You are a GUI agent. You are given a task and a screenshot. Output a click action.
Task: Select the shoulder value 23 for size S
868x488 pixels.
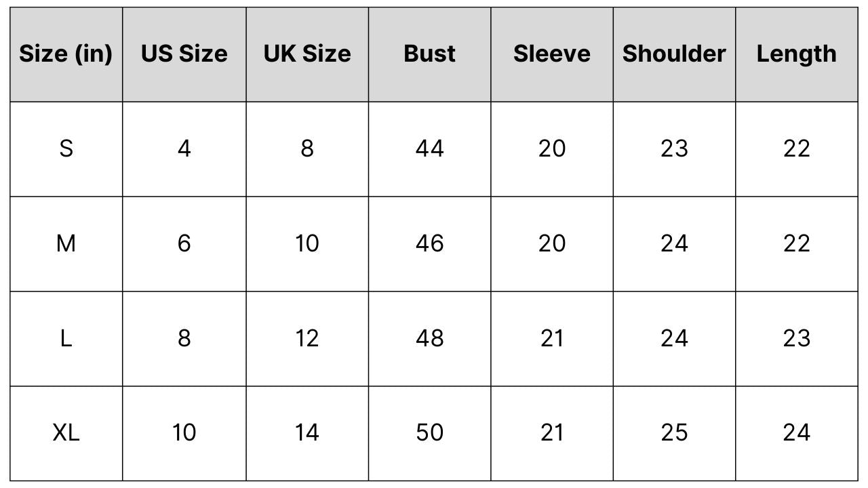point(674,148)
